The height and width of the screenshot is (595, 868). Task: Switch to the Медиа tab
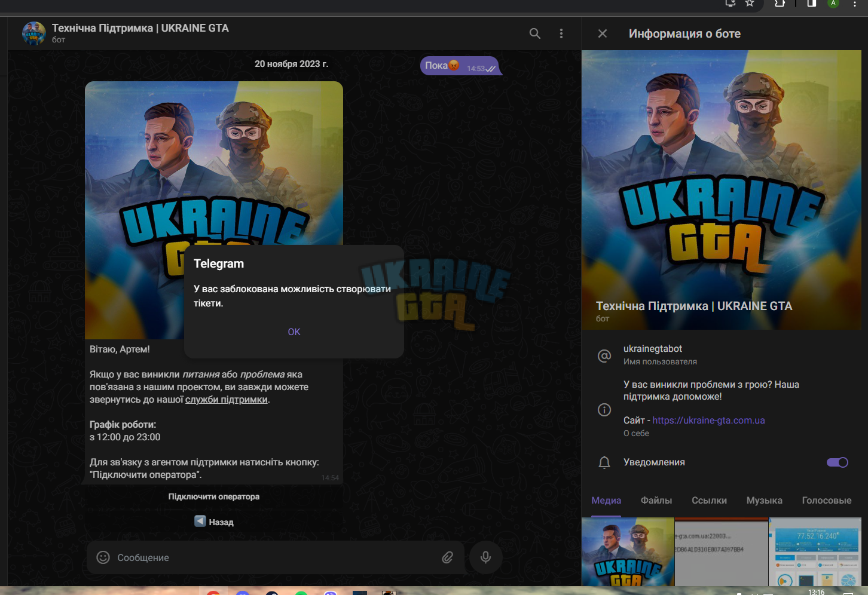(x=606, y=501)
